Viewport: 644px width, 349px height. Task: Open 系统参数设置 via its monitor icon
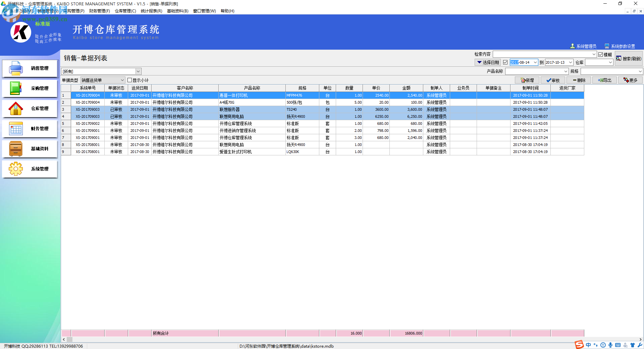point(607,46)
